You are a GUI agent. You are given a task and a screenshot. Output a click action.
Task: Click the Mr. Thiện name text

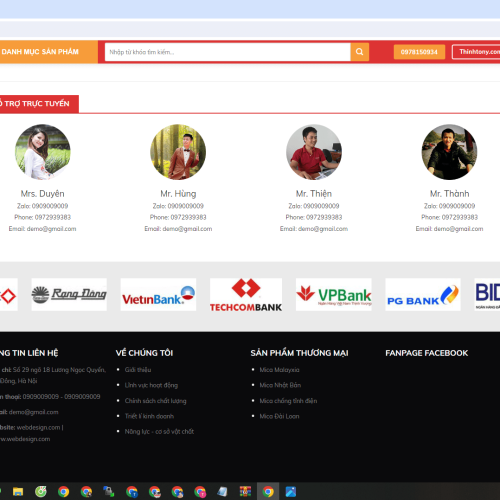coord(314,194)
